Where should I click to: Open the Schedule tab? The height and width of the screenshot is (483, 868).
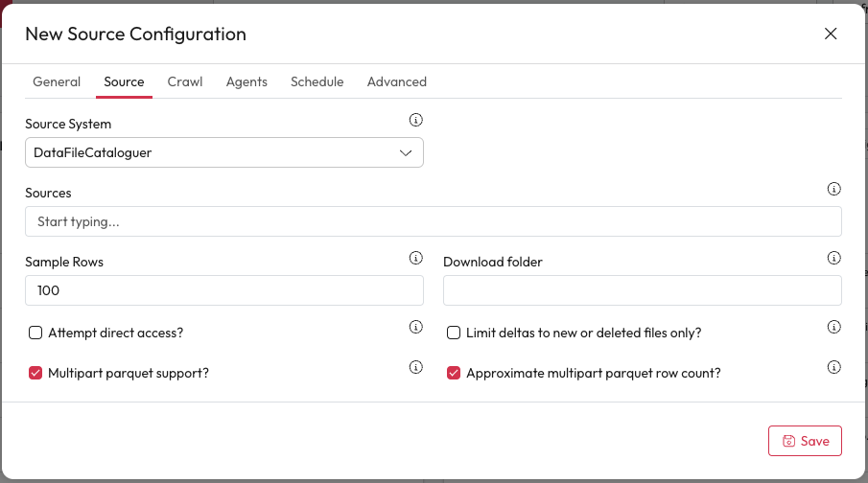(x=317, y=81)
